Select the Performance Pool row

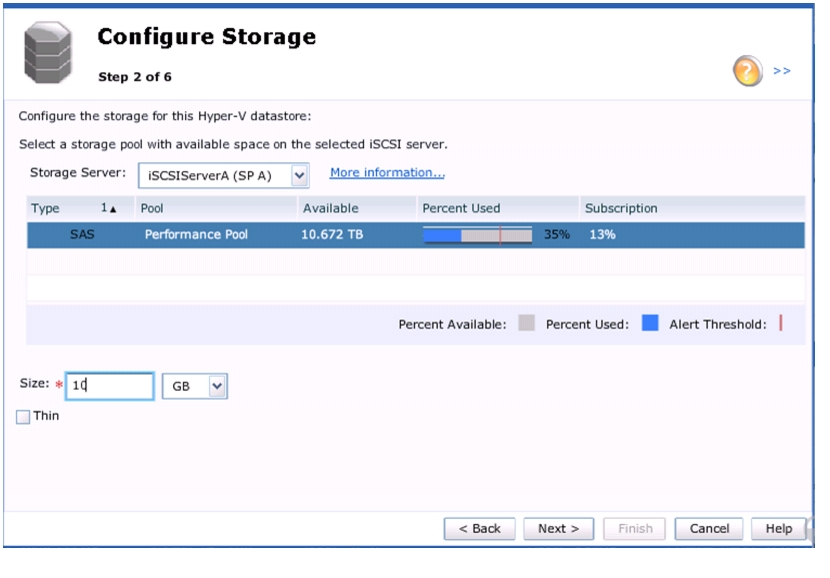point(416,235)
